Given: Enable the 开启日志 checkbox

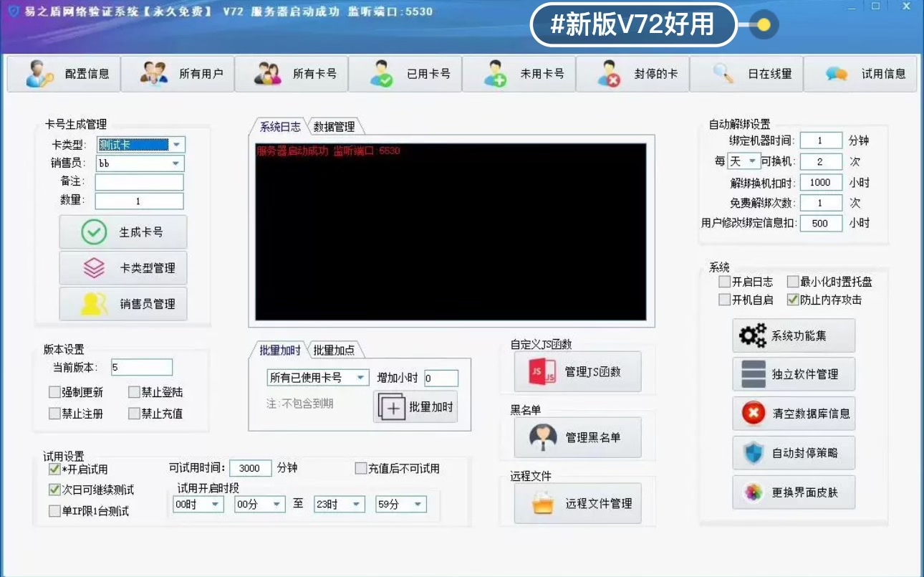Looking at the screenshot, I should [x=725, y=282].
